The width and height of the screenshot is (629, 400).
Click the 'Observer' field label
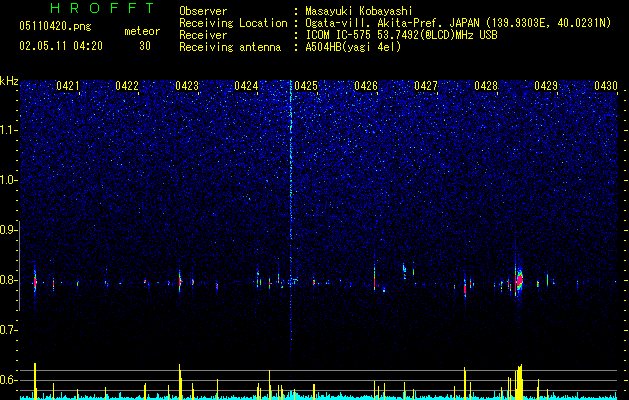tap(203, 11)
